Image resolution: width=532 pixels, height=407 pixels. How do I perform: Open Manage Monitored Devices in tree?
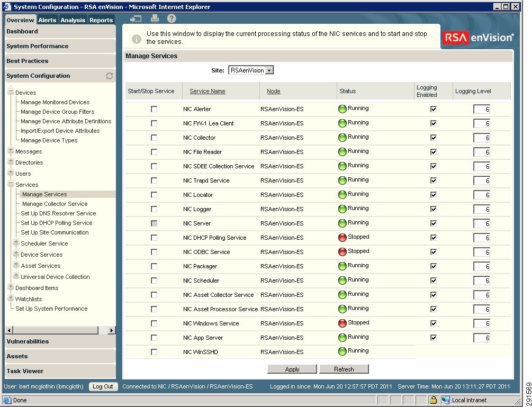click(x=55, y=102)
